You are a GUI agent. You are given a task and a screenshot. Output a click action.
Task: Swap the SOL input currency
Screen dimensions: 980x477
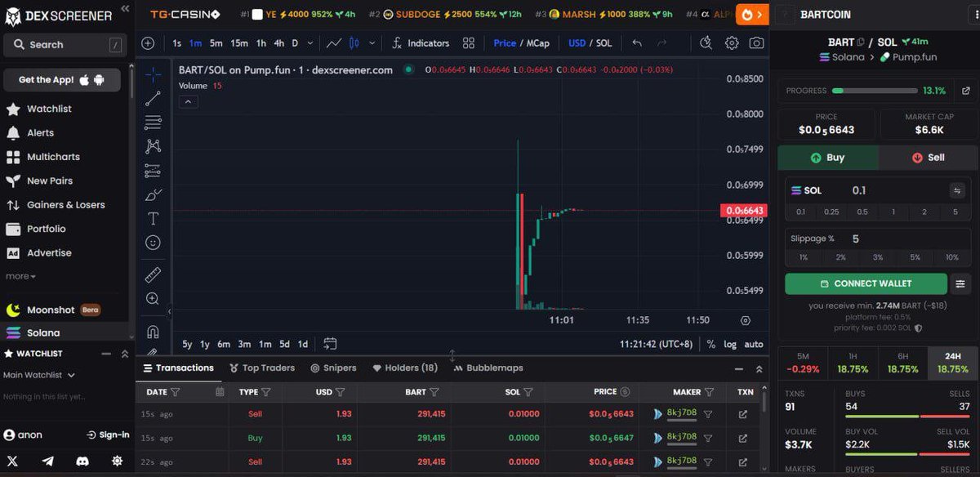(957, 190)
